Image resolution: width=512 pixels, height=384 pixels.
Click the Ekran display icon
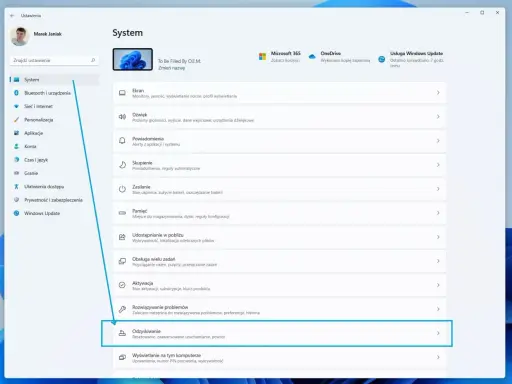122,93
